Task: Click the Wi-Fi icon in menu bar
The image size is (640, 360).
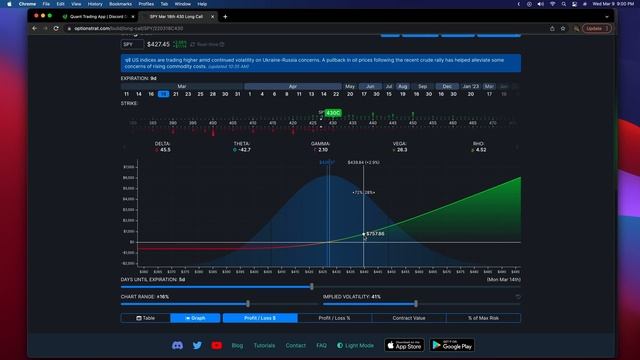Action: tap(552, 4)
